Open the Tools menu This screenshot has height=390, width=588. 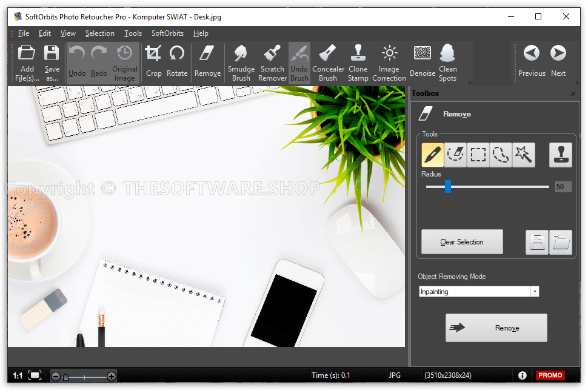click(x=133, y=33)
